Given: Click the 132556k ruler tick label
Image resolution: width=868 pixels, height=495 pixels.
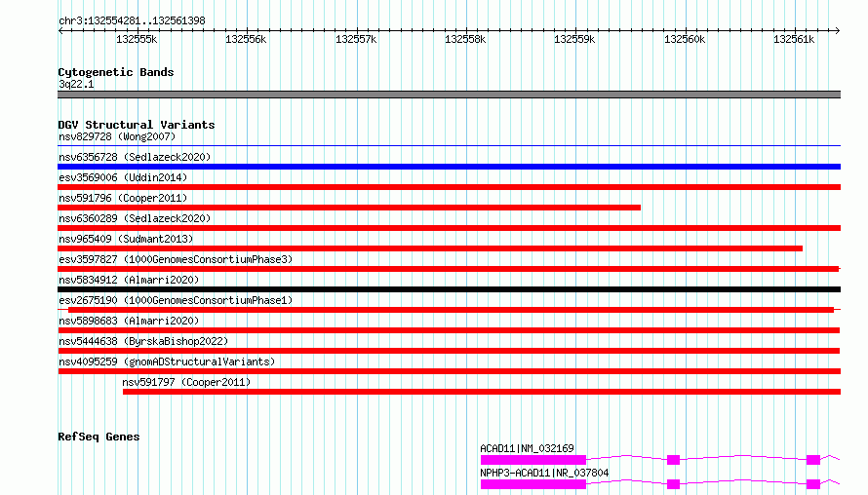Looking at the screenshot, I should click(246, 39).
